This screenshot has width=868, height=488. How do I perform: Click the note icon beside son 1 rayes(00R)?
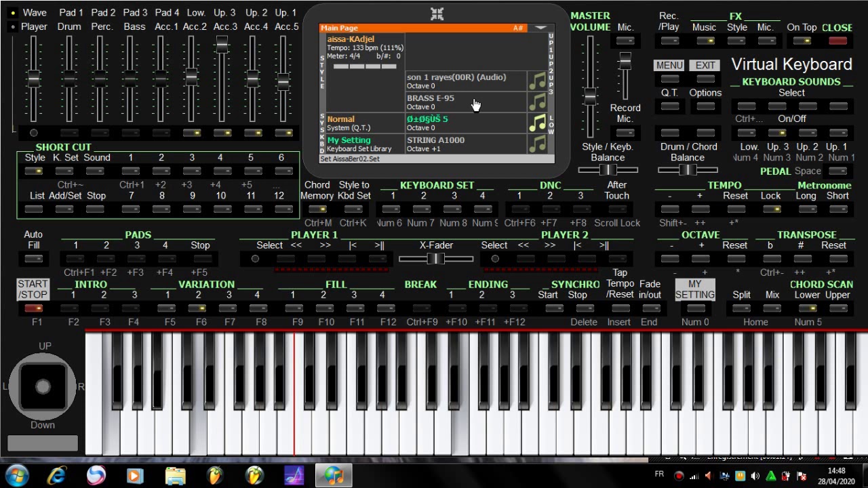point(537,81)
